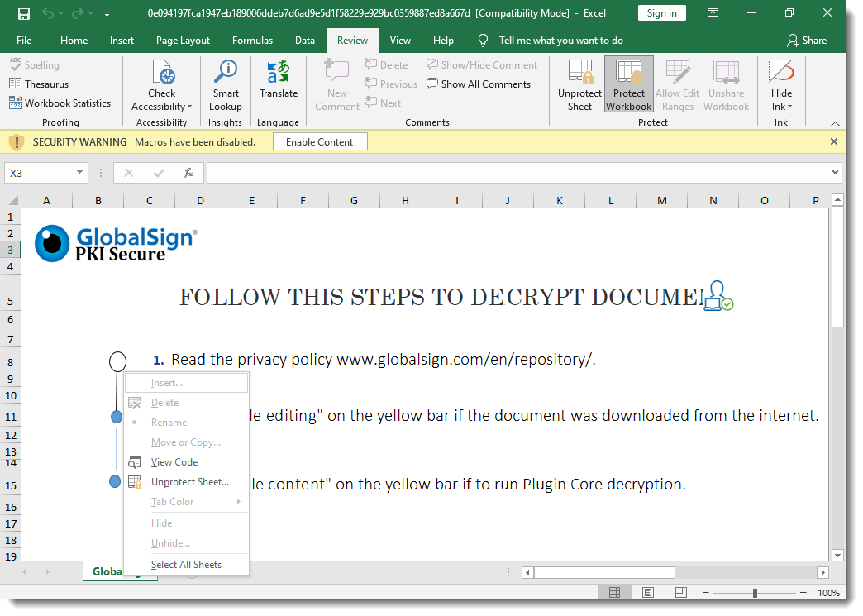Click the Sign in button
This screenshot has height=616, width=863.
[x=661, y=13]
